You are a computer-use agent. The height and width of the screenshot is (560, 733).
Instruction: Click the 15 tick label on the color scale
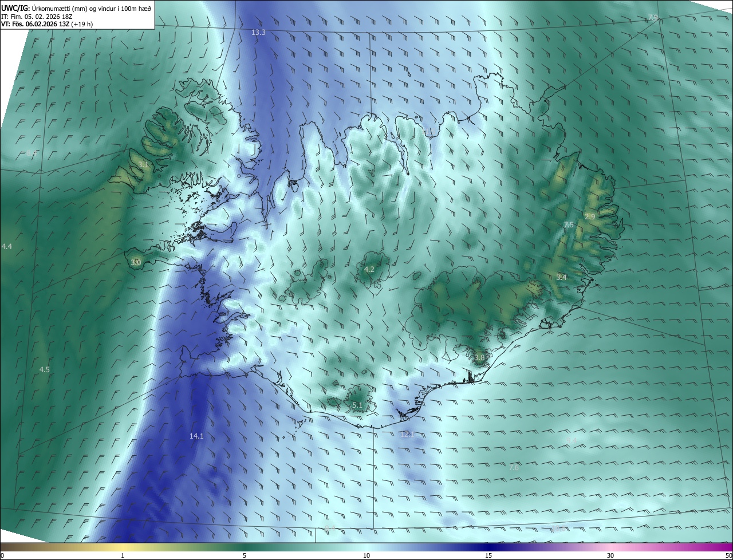(x=488, y=556)
